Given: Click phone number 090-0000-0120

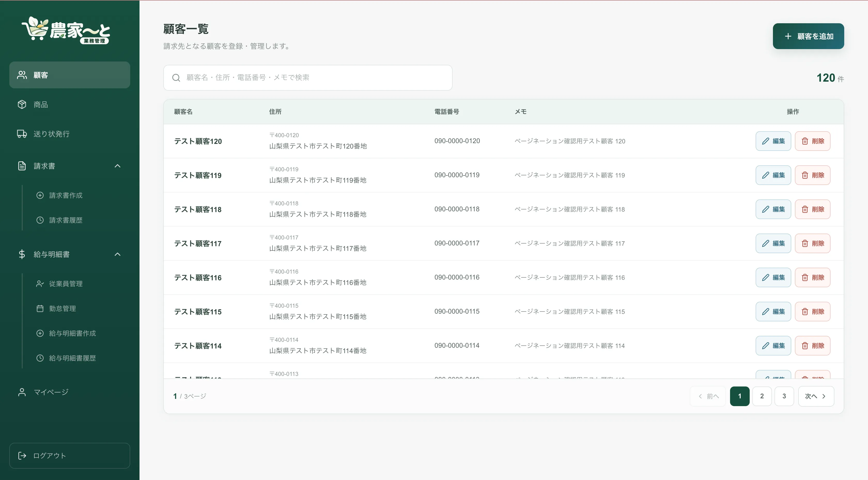Looking at the screenshot, I should 457,141.
